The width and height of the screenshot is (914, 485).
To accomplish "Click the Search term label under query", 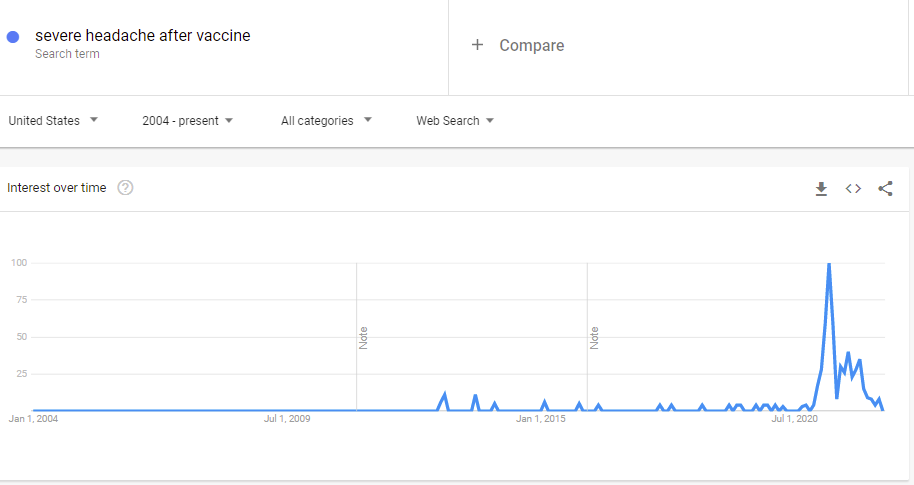I will point(67,54).
